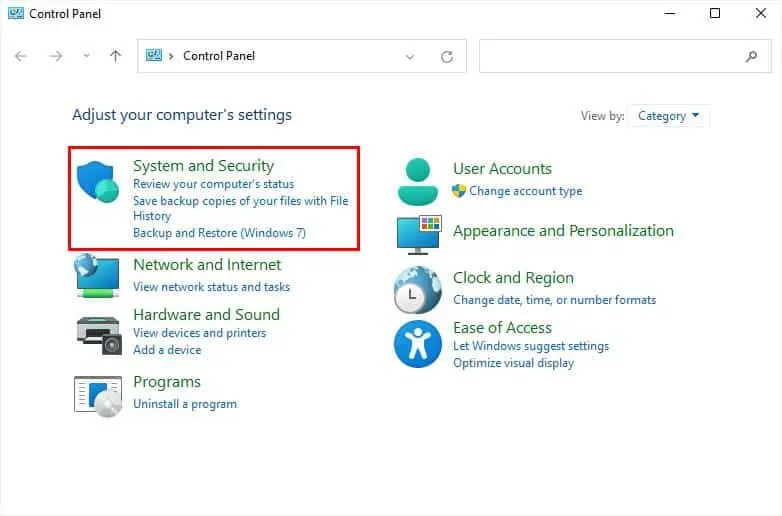Expand the address bar history dropdown
This screenshot has width=782, height=516.
[409, 57]
